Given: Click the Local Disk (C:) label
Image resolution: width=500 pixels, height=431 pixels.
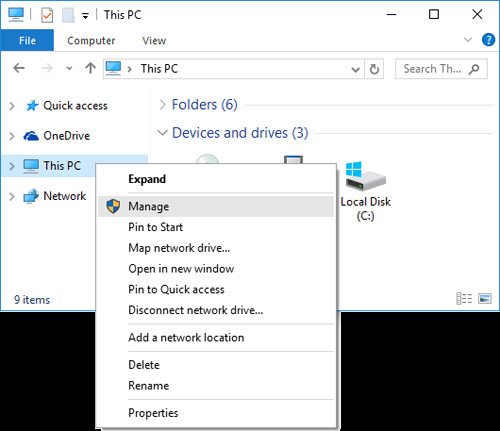Looking at the screenshot, I should point(366,209).
